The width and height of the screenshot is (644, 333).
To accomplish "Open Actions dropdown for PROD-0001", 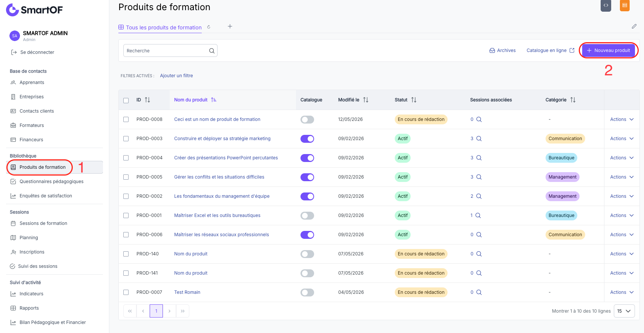I will coord(622,215).
